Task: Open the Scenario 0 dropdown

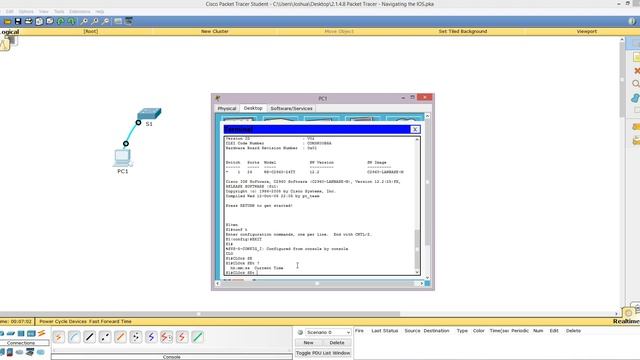Action: point(328,332)
